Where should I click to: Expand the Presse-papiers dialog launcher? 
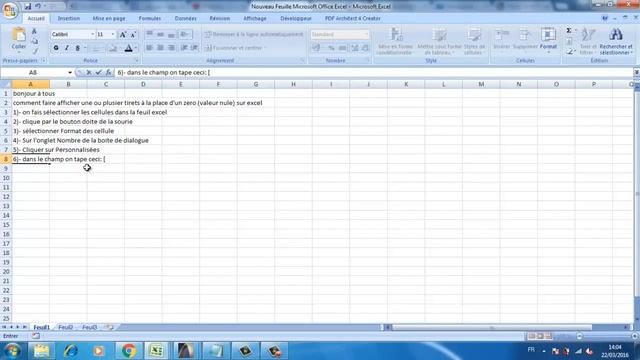click(43, 61)
